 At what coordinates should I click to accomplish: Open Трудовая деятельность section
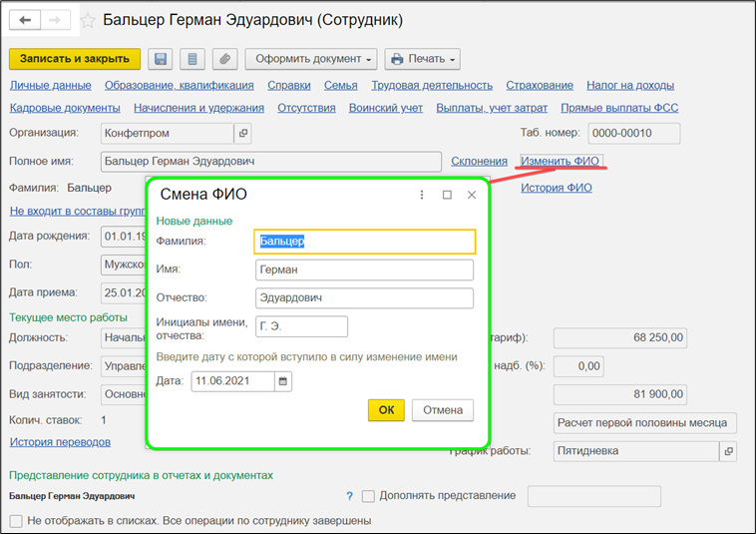[432, 86]
